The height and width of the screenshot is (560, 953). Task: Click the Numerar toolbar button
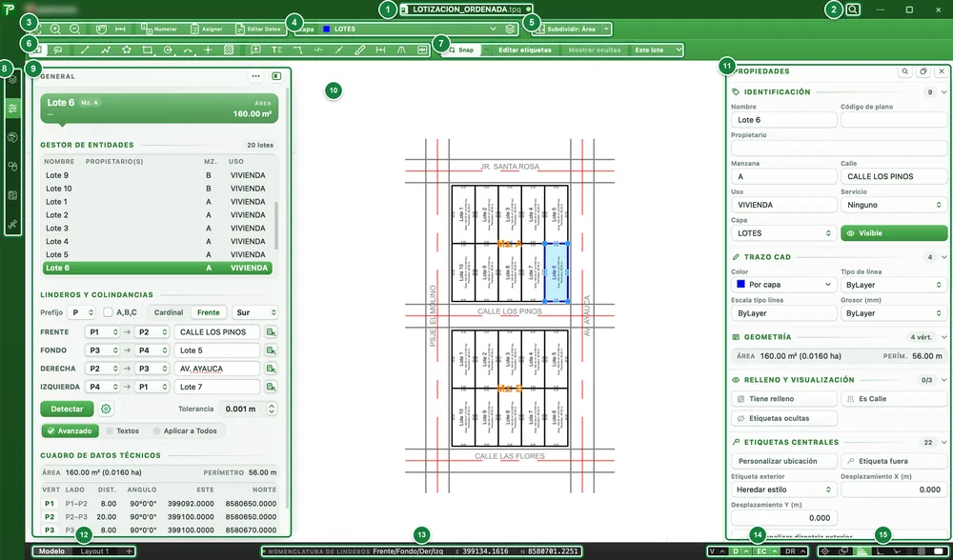[159, 29]
